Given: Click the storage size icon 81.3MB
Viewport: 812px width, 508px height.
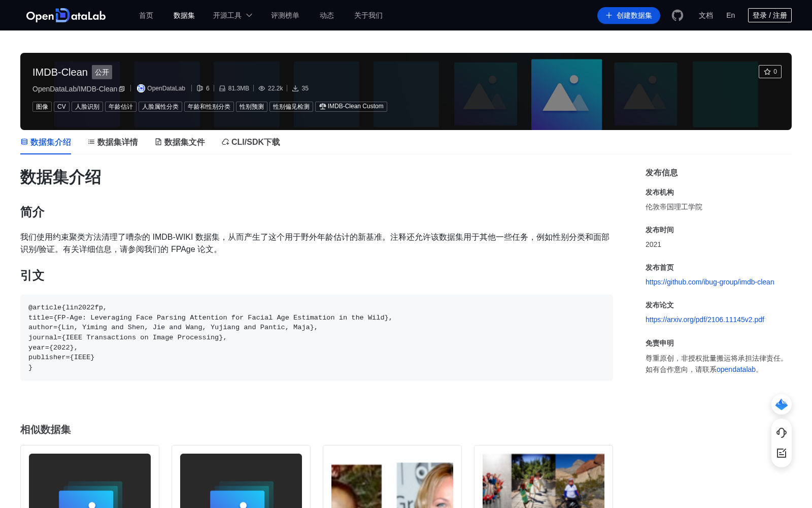Looking at the screenshot, I should pos(222,88).
